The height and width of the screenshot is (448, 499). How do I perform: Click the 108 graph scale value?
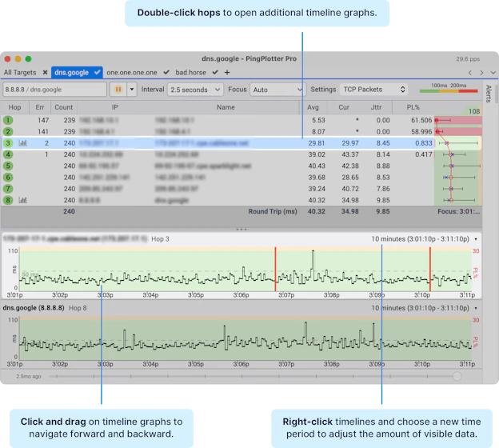[474, 111]
